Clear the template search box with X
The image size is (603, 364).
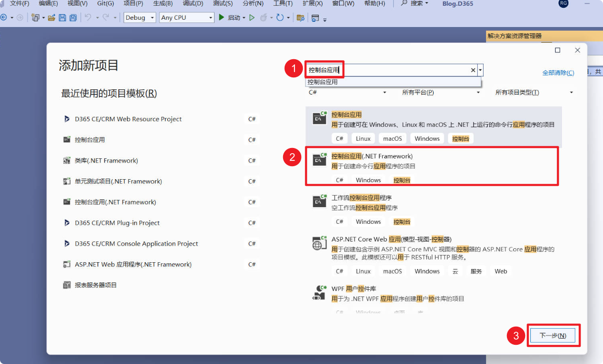click(x=473, y=70)
